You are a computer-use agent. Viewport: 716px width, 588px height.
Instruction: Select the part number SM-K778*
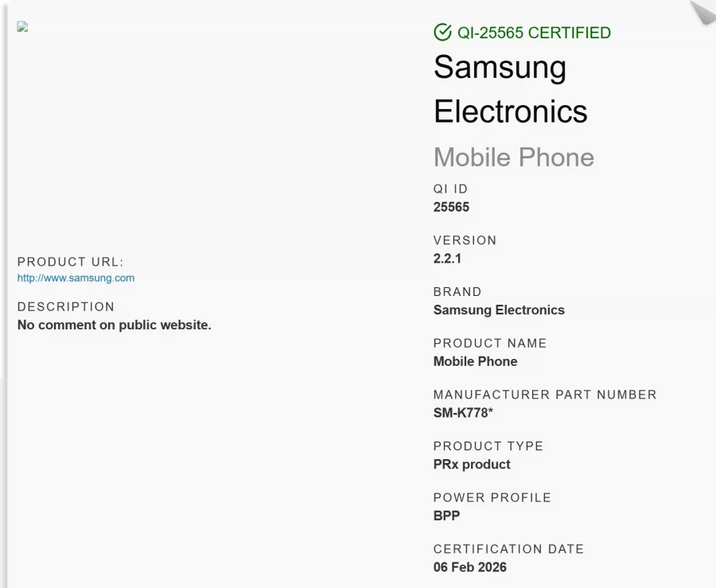click(x=463, y=413)
